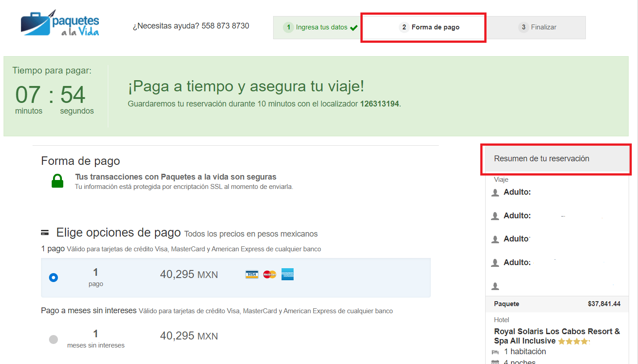
Task: Click the green padlock security icon
Action: tap(57, 181)
